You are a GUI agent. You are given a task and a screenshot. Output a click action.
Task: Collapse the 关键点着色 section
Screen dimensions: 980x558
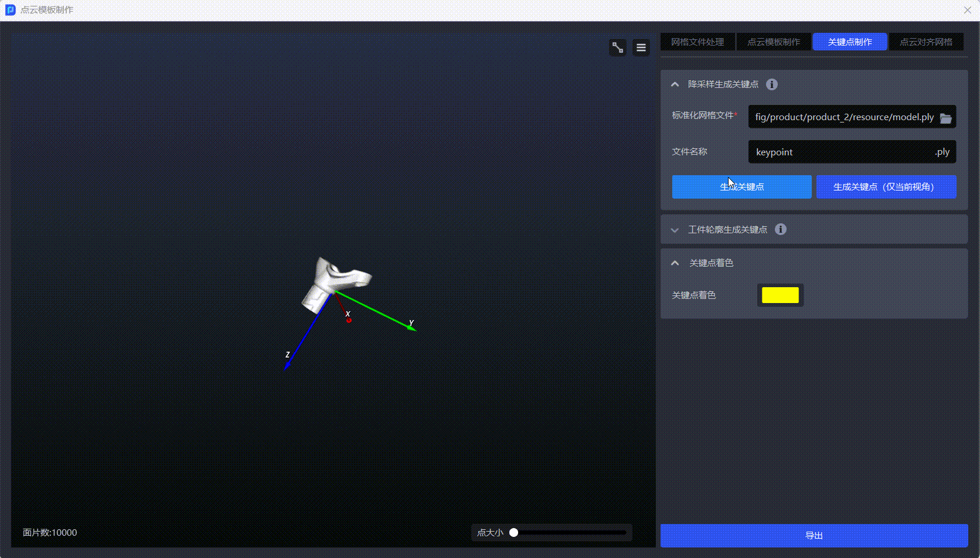(675, 263)
